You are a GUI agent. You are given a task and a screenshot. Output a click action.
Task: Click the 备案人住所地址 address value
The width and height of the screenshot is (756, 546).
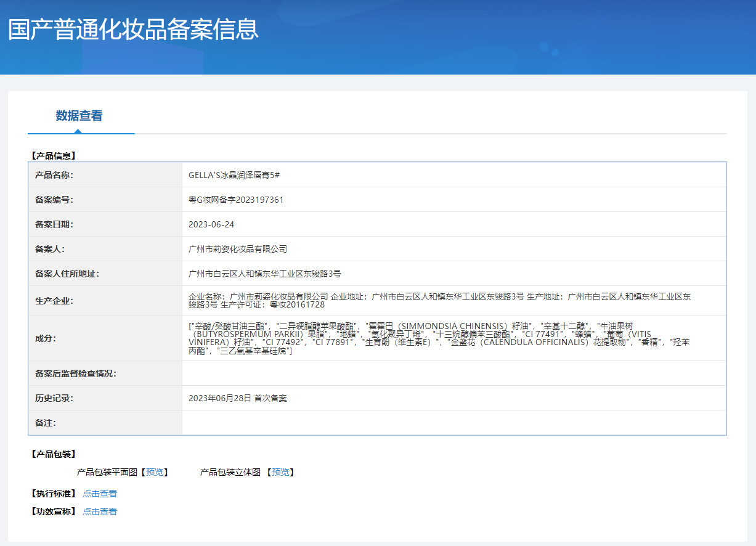(x=265, y=274)
